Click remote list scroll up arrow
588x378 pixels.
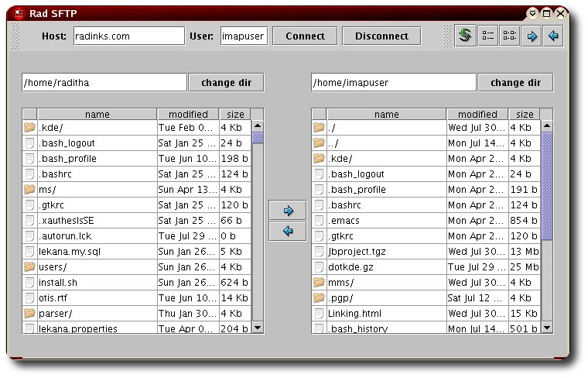(x=547, y=125)
